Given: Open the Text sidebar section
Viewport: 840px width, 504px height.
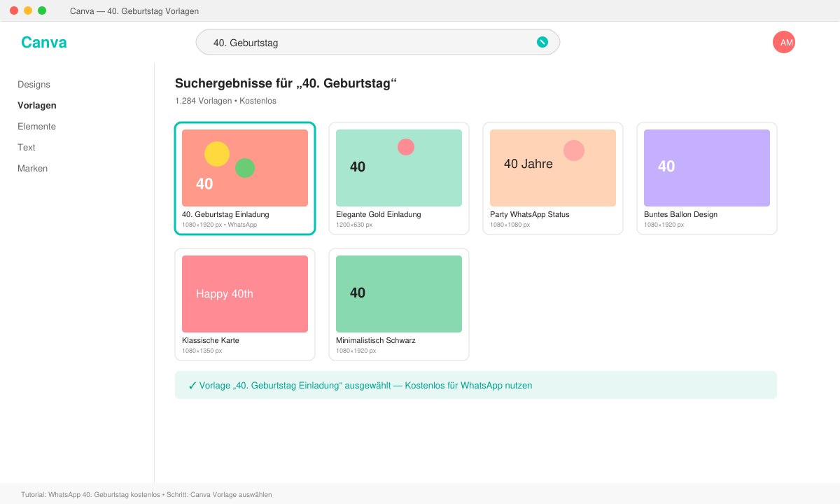Looking at the screenshot, I should coord(27,147).
